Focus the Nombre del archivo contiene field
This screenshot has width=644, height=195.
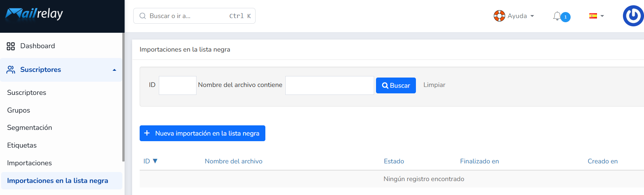pos(330,85)
